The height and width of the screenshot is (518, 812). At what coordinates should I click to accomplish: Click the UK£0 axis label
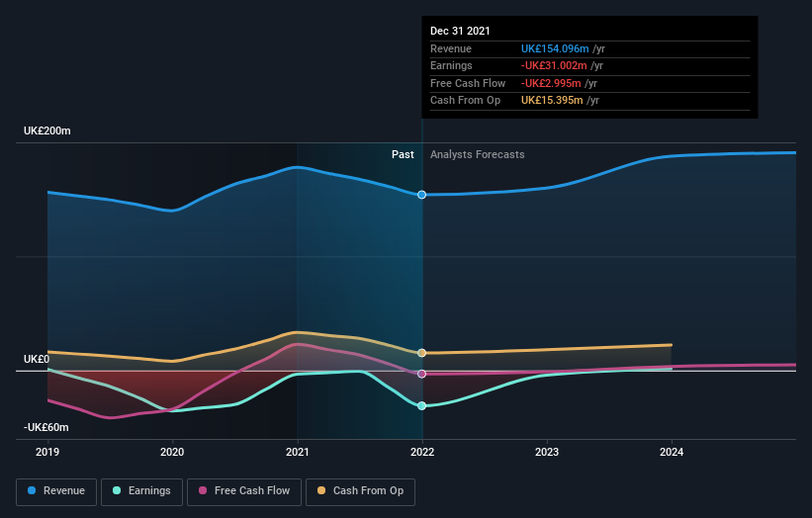click(x=37, y=359)
